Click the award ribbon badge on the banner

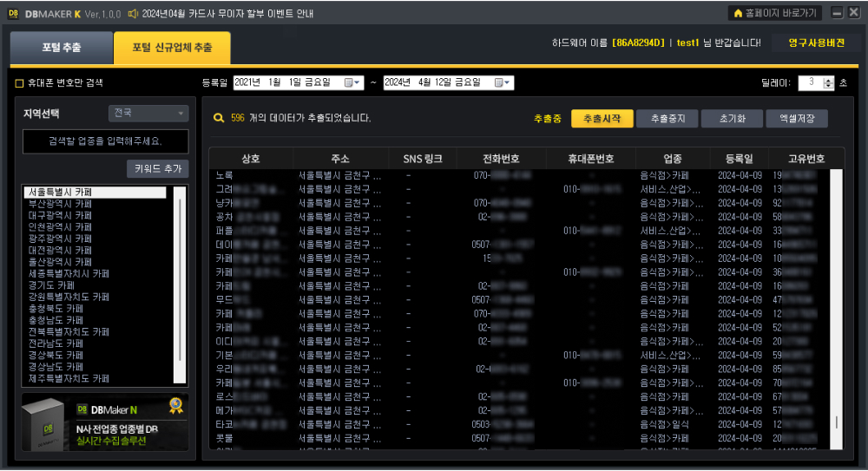coord(175,405)
